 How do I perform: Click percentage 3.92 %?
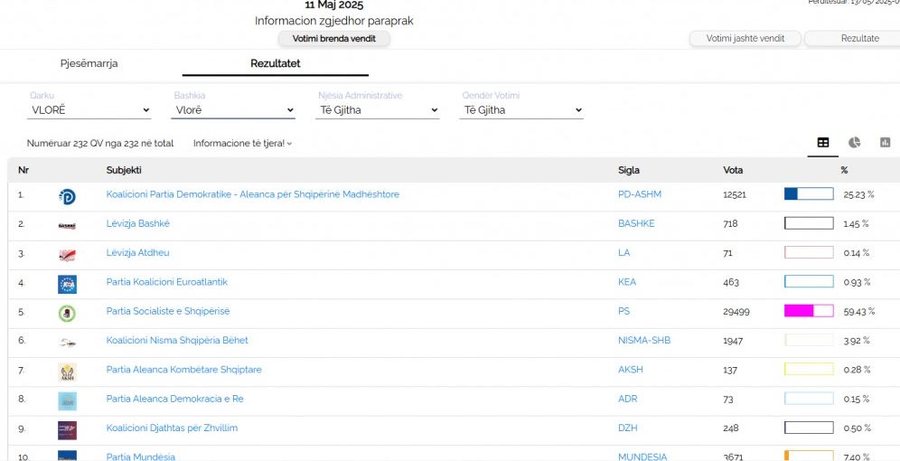pyautogui.click(x=856, y=341)
